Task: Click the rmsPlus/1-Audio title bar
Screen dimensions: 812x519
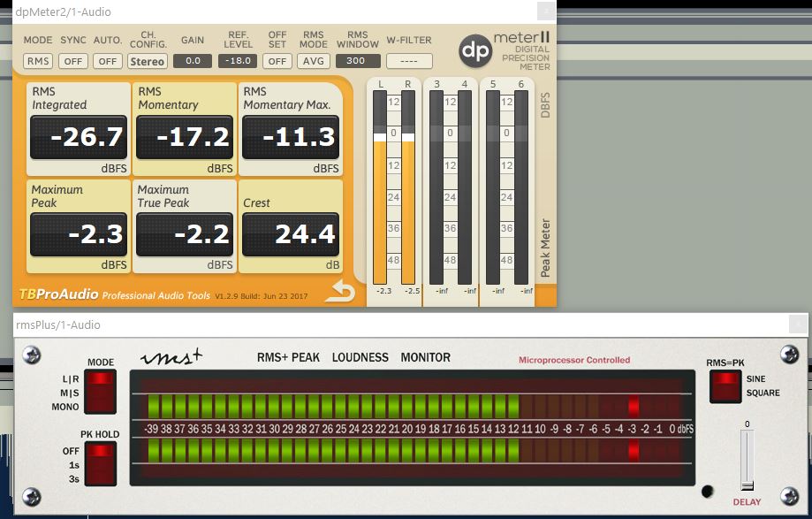Action: pyautogui.click(x=411, y=324)
